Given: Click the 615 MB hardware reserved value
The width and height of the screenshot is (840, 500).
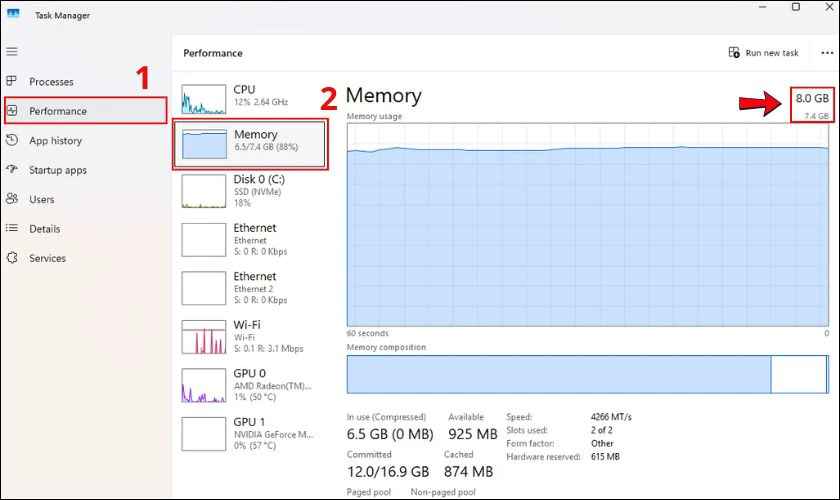Looking at the screenshot, I should pyautogui.click(x=605, y=457).
